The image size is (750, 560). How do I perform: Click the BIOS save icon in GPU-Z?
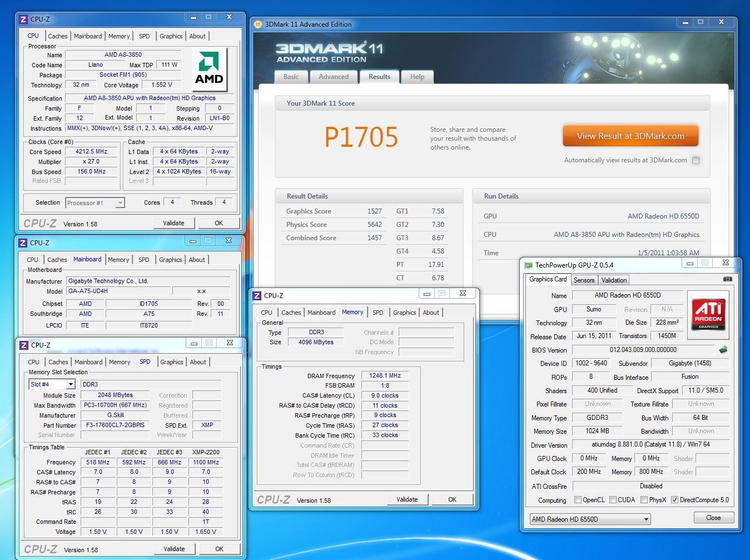[723, 350]
